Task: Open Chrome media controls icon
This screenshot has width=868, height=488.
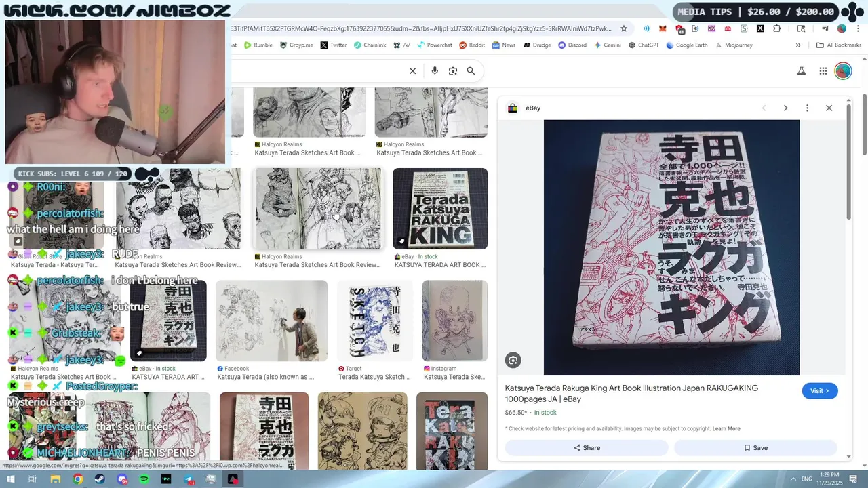Action: (x=825, y=28)
